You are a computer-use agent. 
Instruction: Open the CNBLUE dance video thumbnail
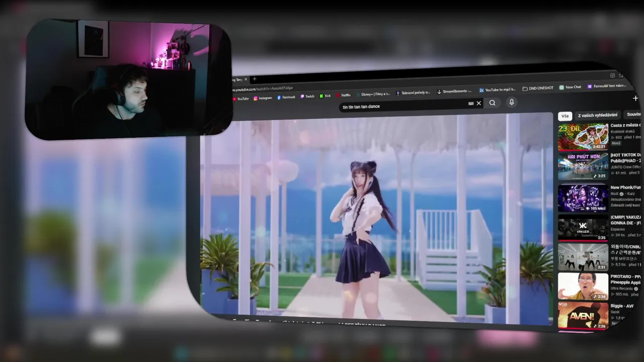[x=583, y=257]
